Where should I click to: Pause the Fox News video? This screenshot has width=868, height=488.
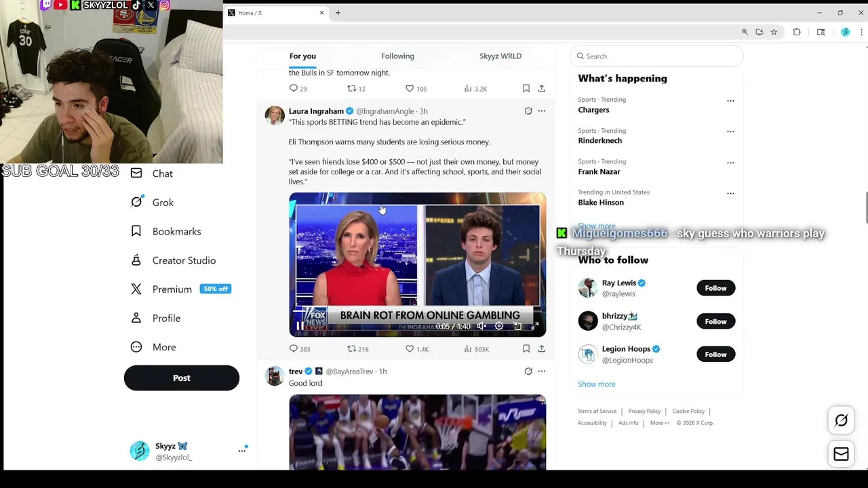point(300,326)
